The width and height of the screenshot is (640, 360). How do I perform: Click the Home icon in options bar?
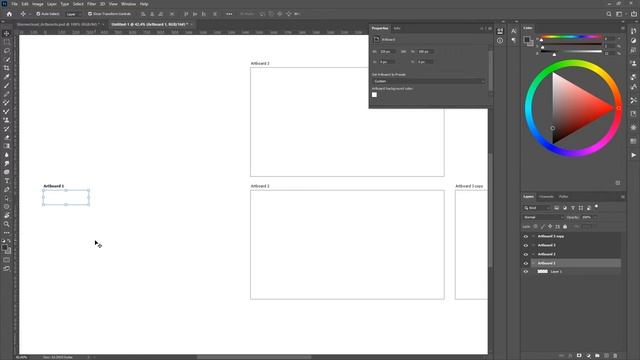9,14
